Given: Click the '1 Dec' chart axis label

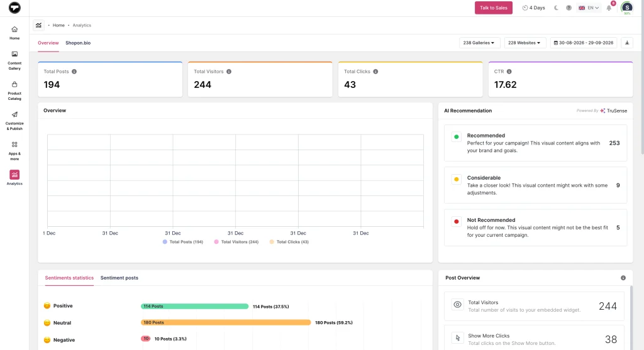Looking at the screenshot, I should click(49, 233).
